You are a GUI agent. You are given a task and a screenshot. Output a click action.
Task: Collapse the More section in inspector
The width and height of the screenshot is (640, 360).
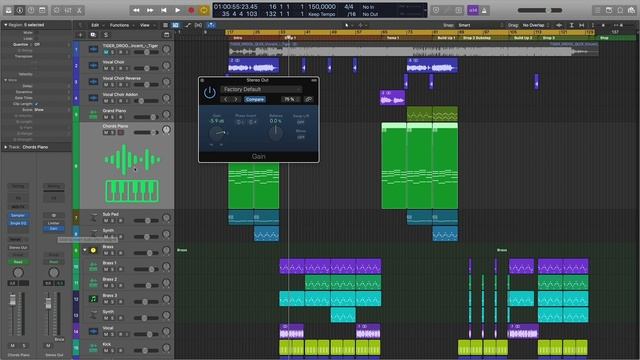tap(5, 80)
